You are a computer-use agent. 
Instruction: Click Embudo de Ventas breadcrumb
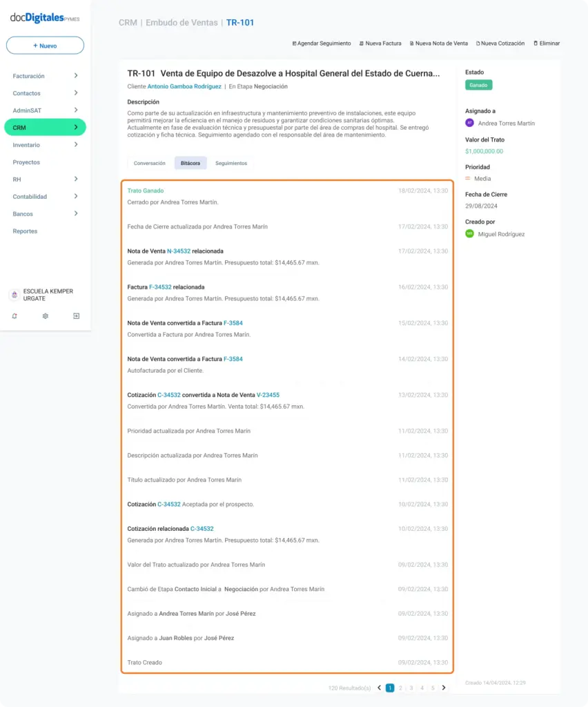coord(182,23)
